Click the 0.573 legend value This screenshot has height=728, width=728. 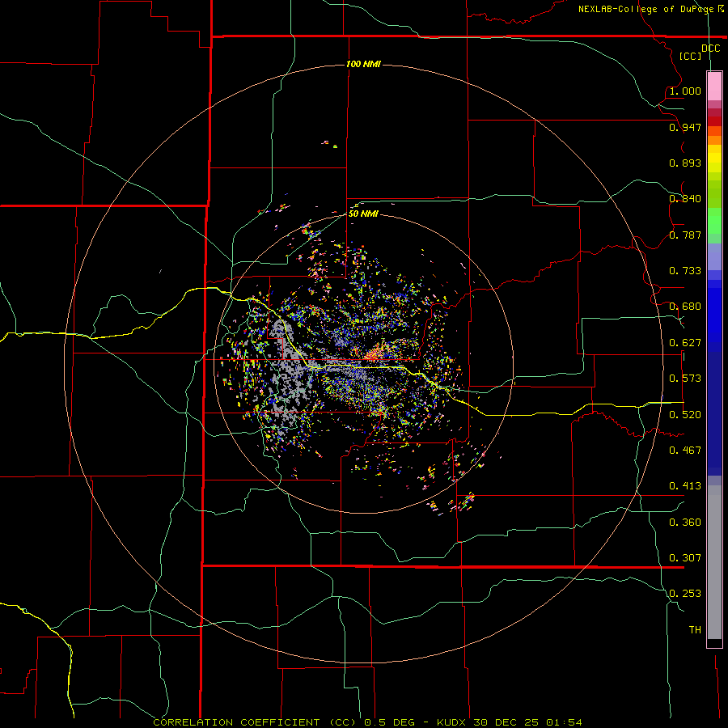685,379
